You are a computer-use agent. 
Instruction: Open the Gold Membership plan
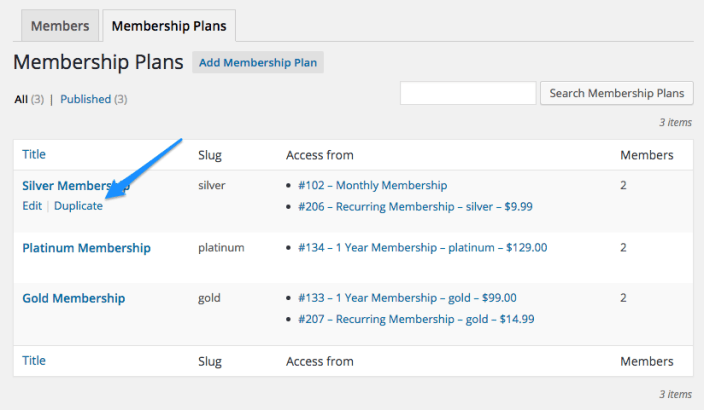point(73,298)
